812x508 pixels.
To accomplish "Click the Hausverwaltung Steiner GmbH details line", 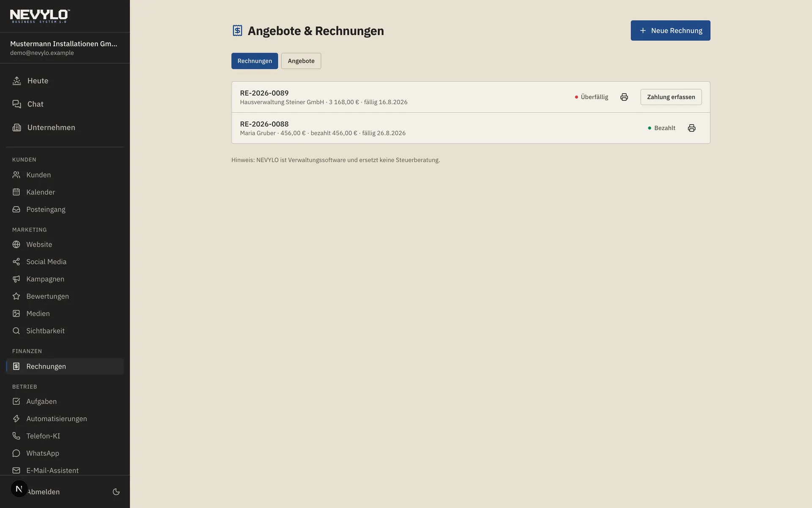I will pos(324,102).
